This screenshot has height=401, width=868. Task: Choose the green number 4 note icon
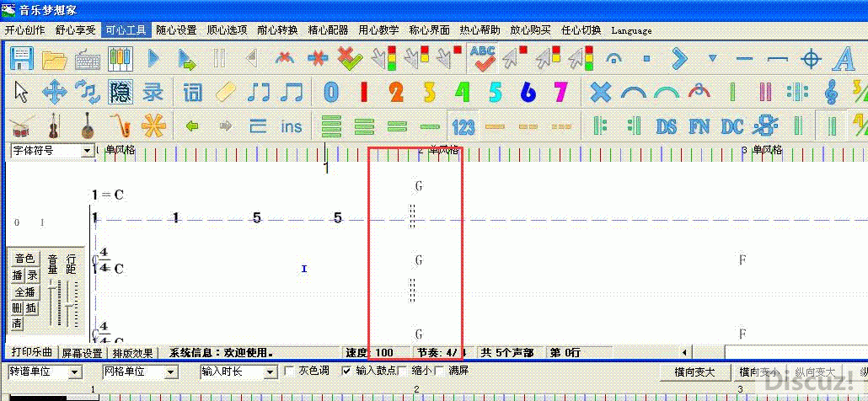pos(462,92)
